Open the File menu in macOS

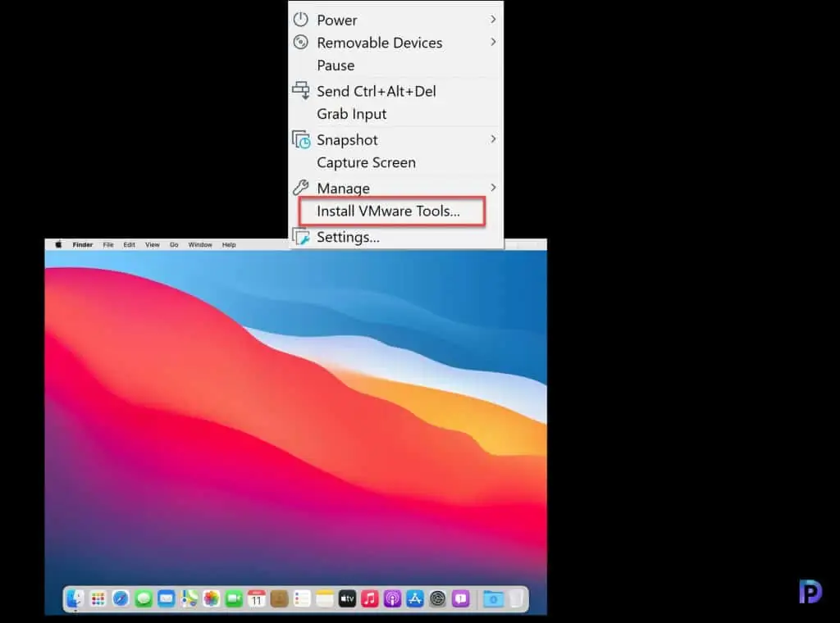[108, 244]
